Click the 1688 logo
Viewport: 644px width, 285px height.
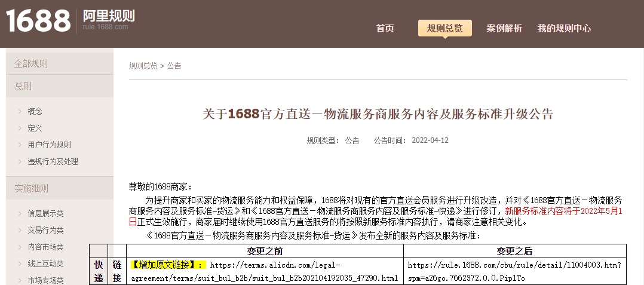[38, 20]
